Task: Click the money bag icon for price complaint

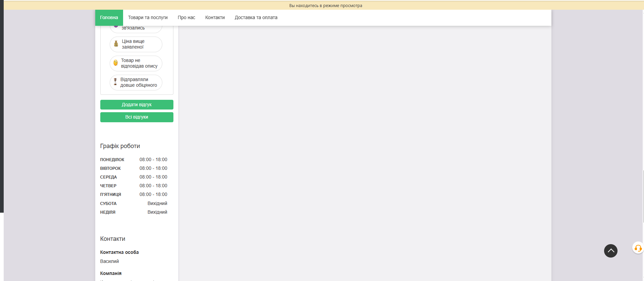Action: click(x=116, y=44)
